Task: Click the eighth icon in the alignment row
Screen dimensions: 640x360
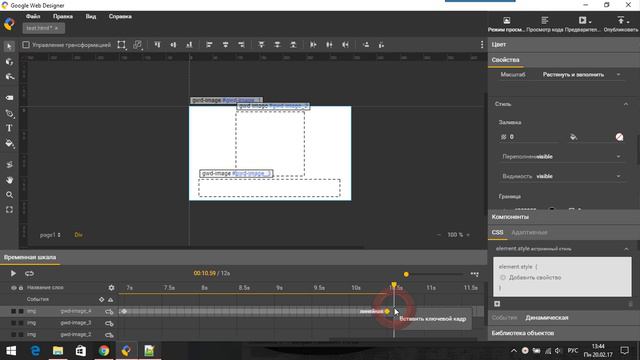Action: coord(277,44)
